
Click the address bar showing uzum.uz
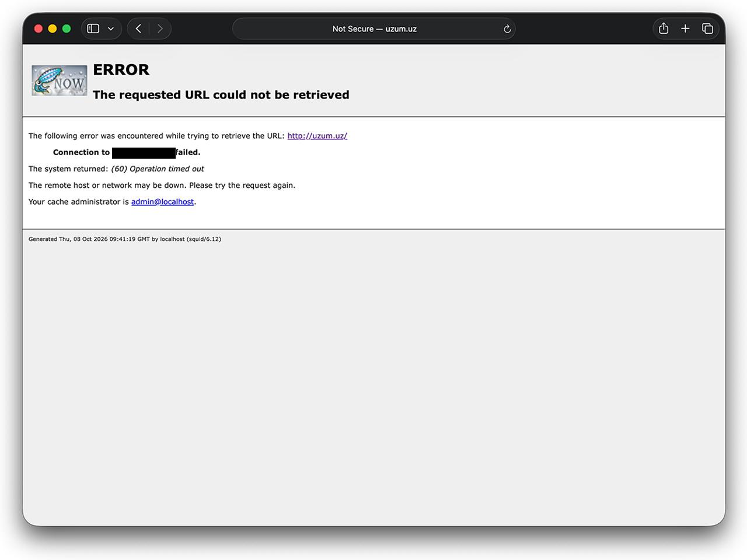point(374,29)
